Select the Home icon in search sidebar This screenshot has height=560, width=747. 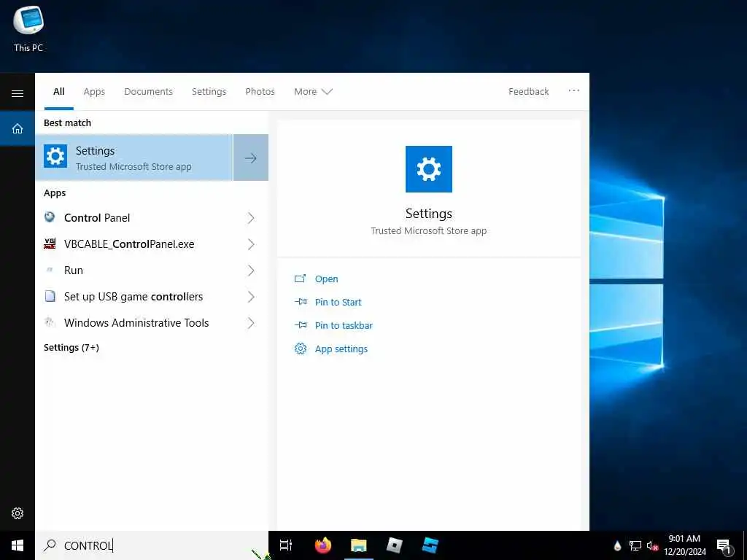coord(18,128)
